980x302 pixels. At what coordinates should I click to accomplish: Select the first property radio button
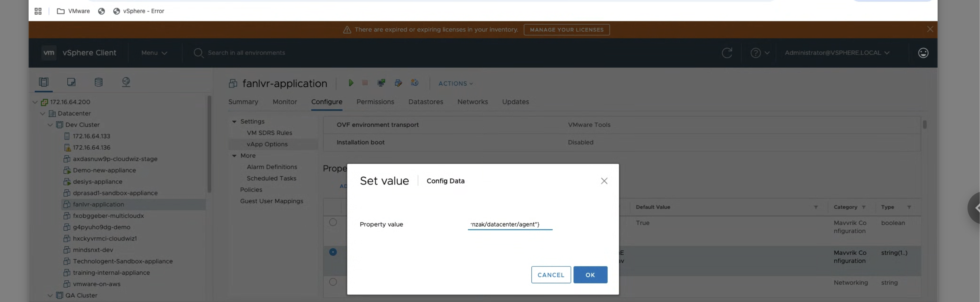[333, 222]
